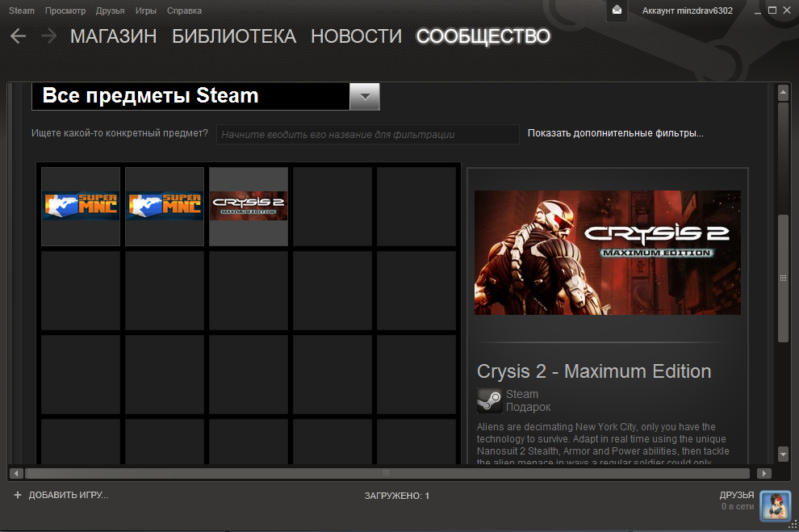Viewport: 799px width, 532px height.
Task: Open the ДРУЗЬЯ friends list
Action: coord(737,495)
